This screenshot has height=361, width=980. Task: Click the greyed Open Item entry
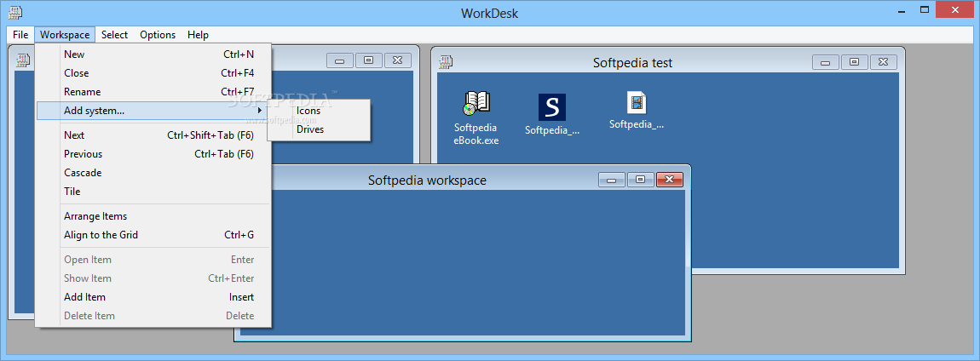[x=153, y=260]
